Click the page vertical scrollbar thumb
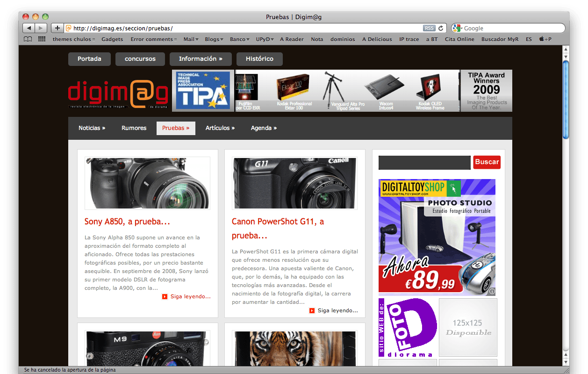The height and width of the screenshot is (374, 588). click(566, 99)
